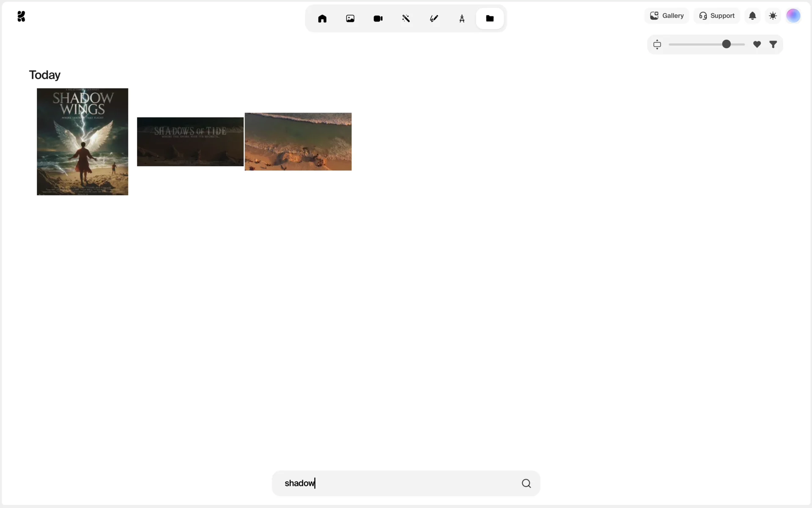
Task: Select the Enhancer wand tool
Action: click(x=406, y=19)
